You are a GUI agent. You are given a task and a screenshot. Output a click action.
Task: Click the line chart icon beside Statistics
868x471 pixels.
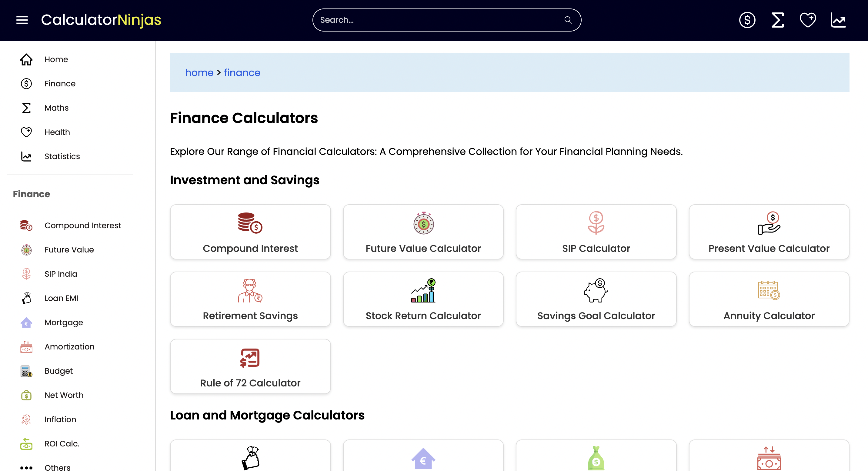point(26,156)
